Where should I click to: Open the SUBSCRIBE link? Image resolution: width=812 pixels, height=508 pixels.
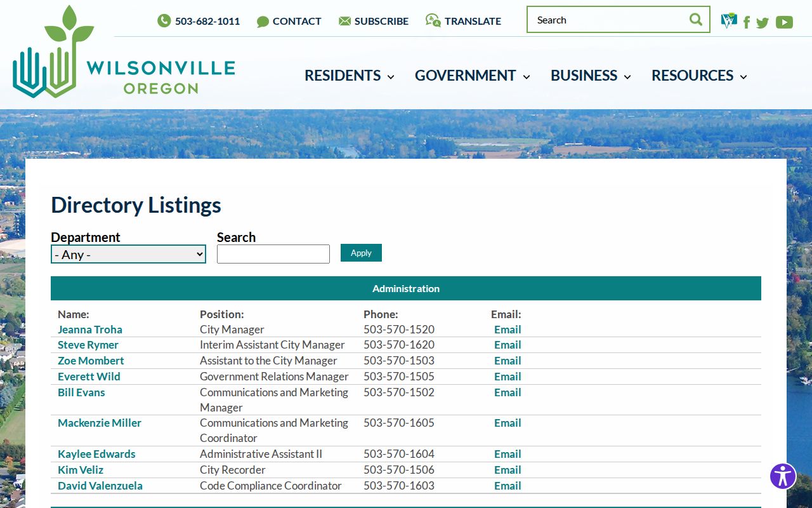[381, 21]
